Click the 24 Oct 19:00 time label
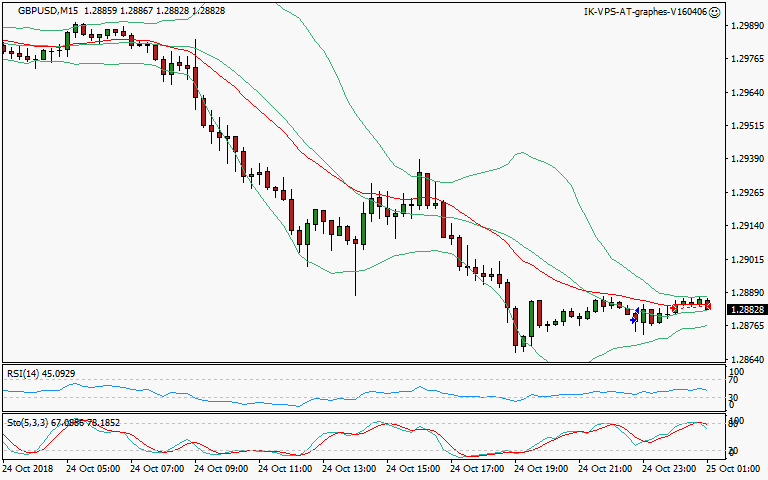 coord(541,467)
